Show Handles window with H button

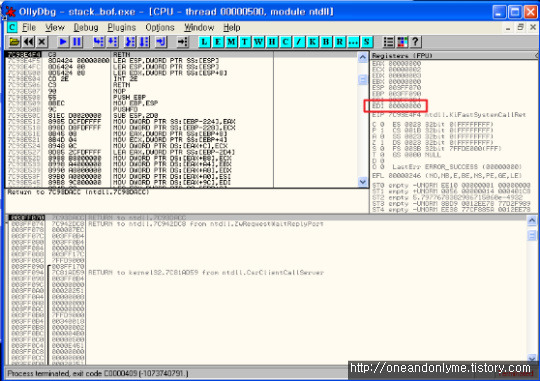coord(272,42)
